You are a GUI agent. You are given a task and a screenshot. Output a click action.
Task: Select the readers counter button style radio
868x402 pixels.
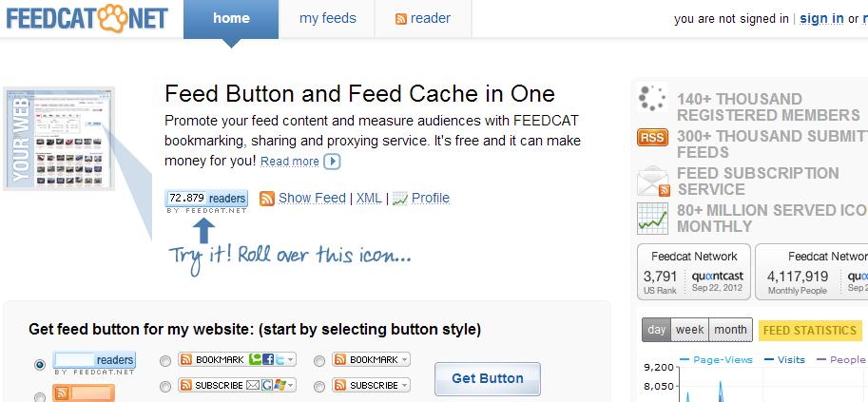(39, 365)
